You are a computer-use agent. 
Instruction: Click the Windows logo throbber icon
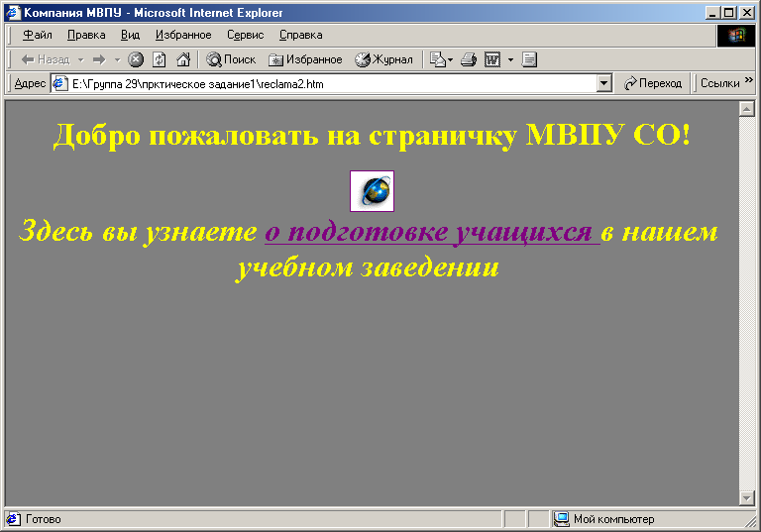[x=736, y=36]
